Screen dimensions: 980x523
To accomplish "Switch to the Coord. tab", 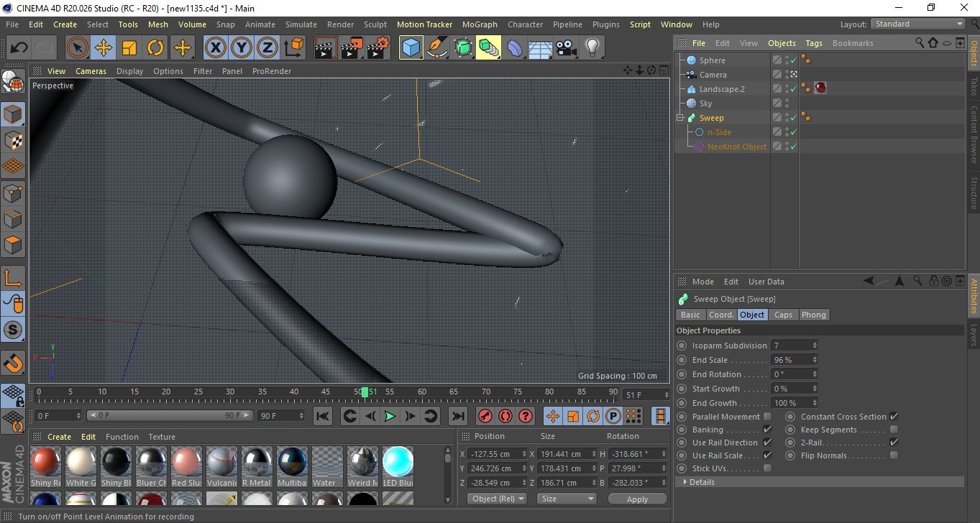I will coord(721,315).
